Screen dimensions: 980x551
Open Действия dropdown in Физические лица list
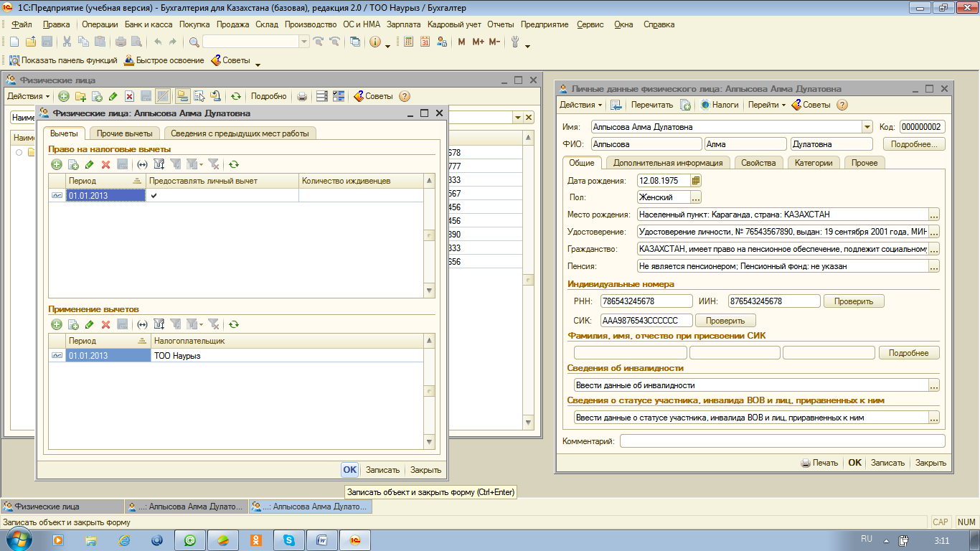(28, 96)
